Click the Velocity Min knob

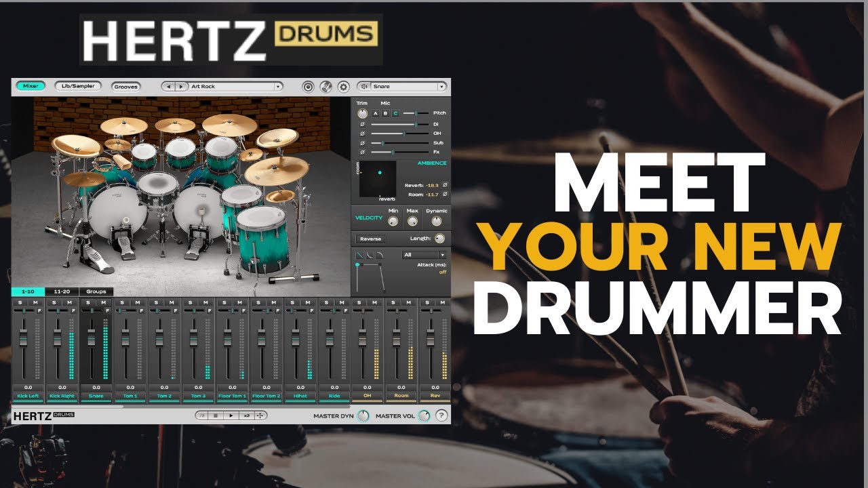[x=393, y=222]
